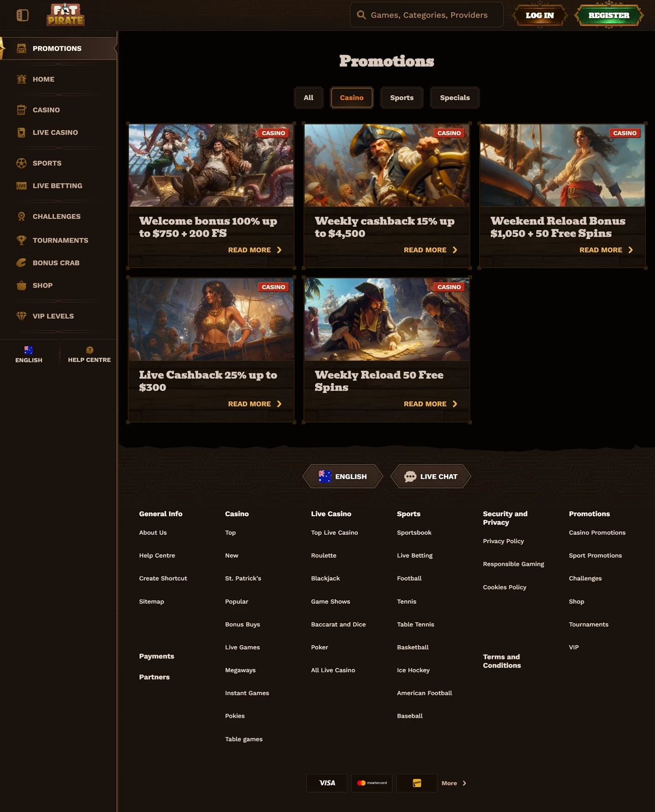
Task: Open the Promotions treasure chest icon
Action: 21,48
